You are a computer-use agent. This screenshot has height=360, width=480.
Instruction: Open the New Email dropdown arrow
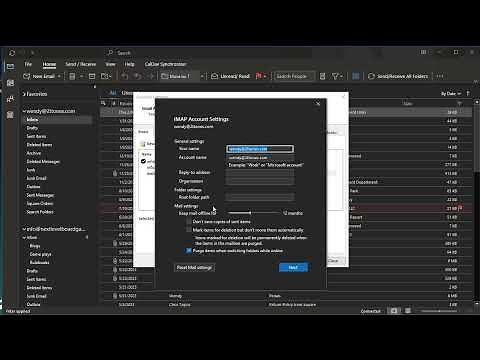[59, 76]
